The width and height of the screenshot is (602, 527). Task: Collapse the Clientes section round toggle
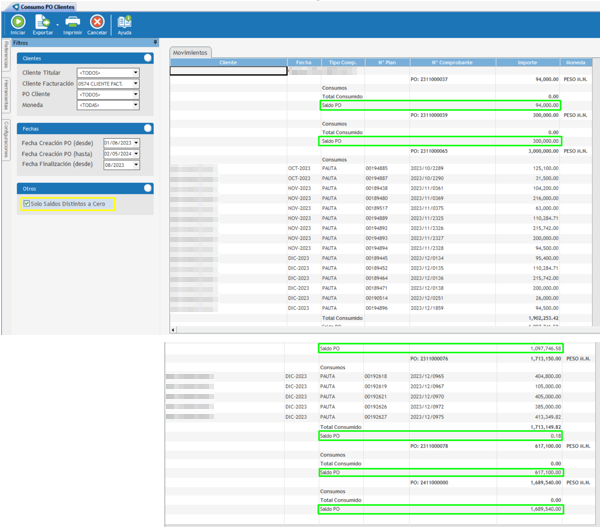point(148,59)
